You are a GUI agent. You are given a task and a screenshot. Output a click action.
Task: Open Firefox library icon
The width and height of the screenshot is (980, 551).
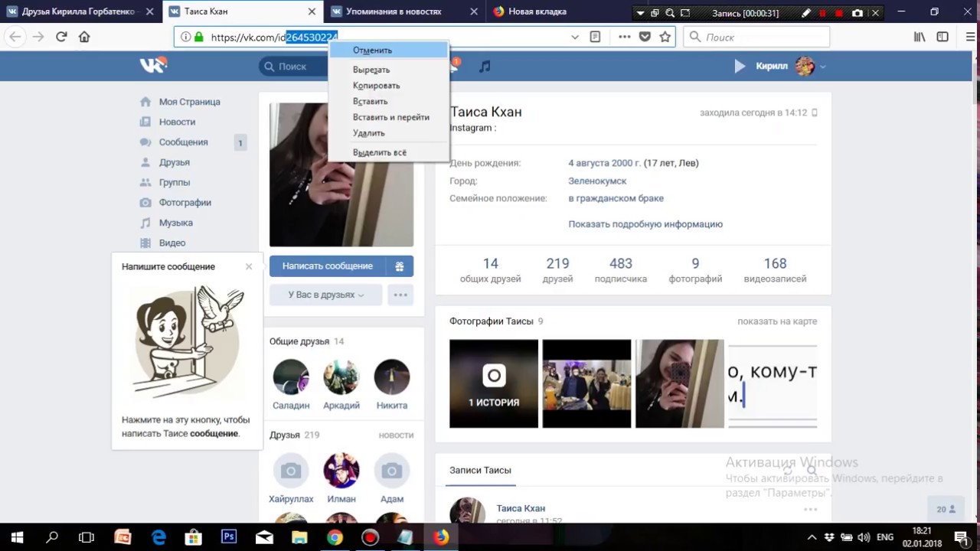click(920, 37)
